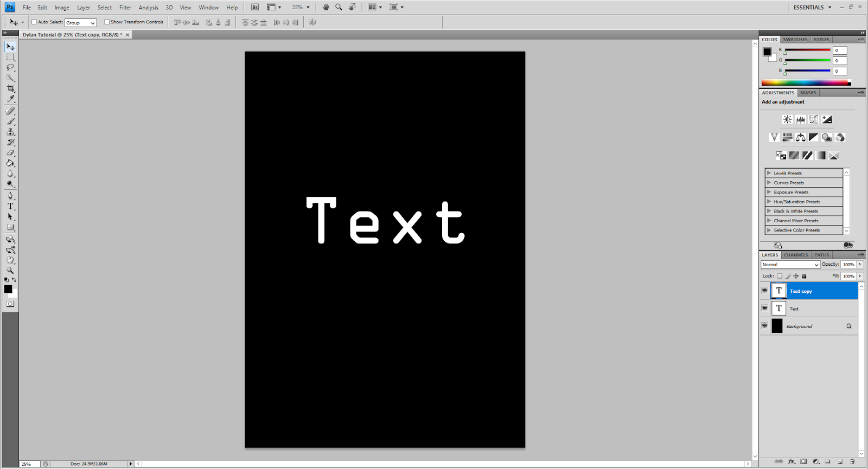868x469 pixels.
Task: Open the ESSENTIALS workspace dropdown
Action: [812, 8]
